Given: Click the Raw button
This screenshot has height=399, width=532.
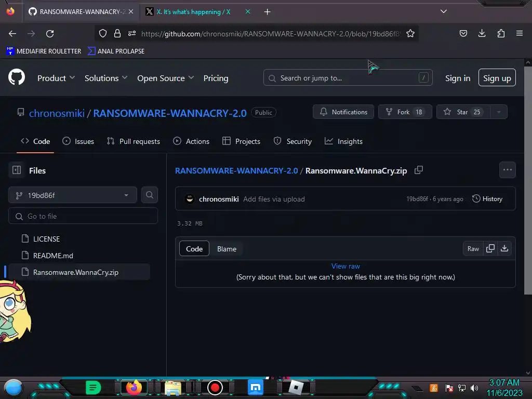Looking at the screenshot, I should pos(473,249).
